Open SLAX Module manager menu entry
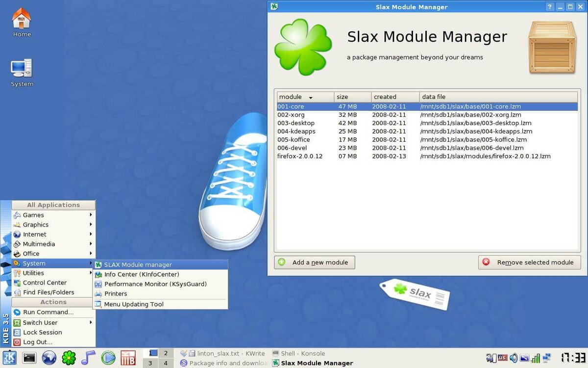Screen dimensions: 588x368 click(x=160, y=264)
